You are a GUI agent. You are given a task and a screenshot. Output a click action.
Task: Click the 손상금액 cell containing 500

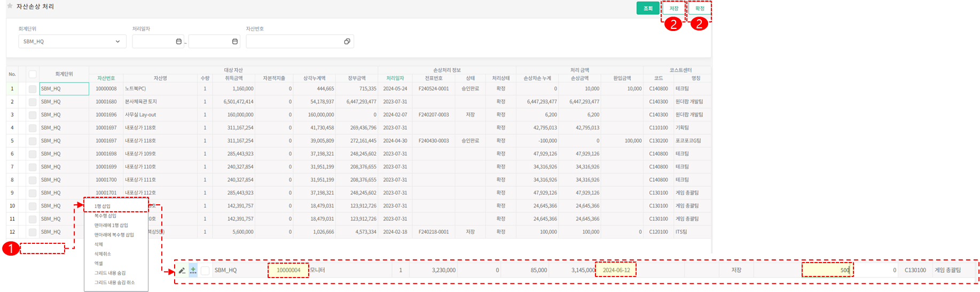pyautogui.click(x=827, y=271)
